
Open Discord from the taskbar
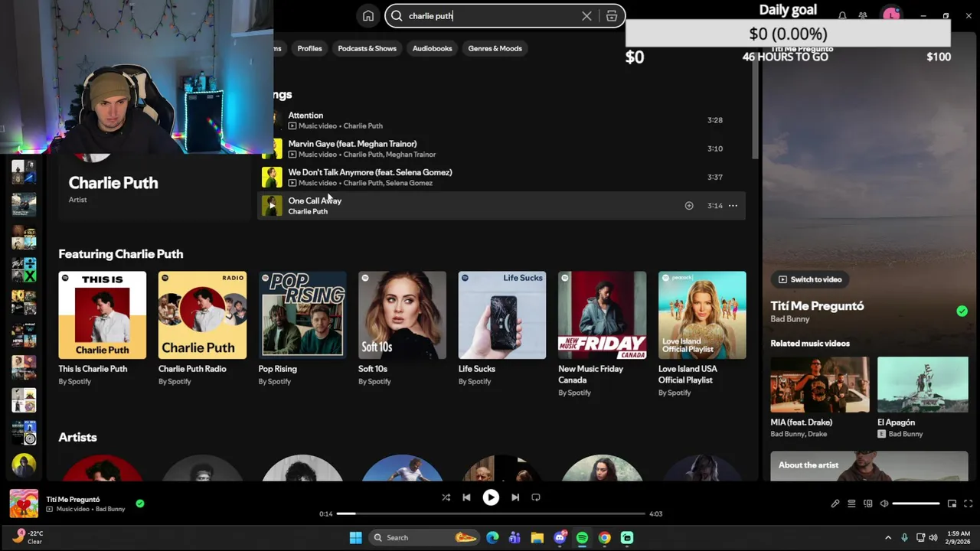coord(560,537)
